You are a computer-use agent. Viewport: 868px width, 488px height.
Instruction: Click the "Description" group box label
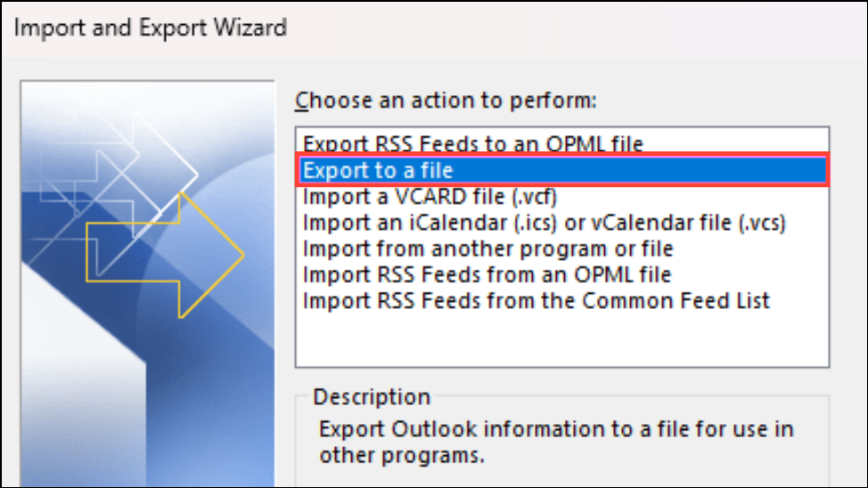click(372, 396)
